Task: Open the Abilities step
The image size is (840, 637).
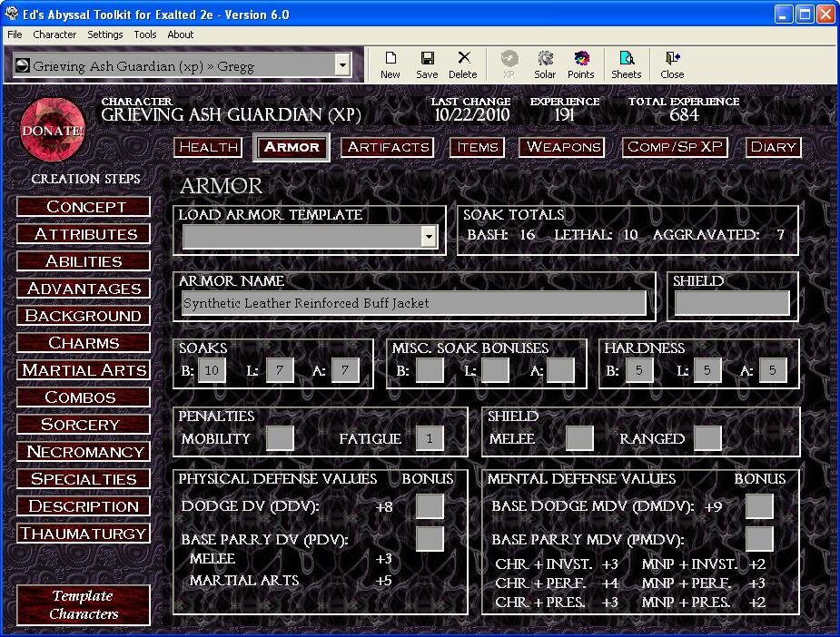Action: 84,261
